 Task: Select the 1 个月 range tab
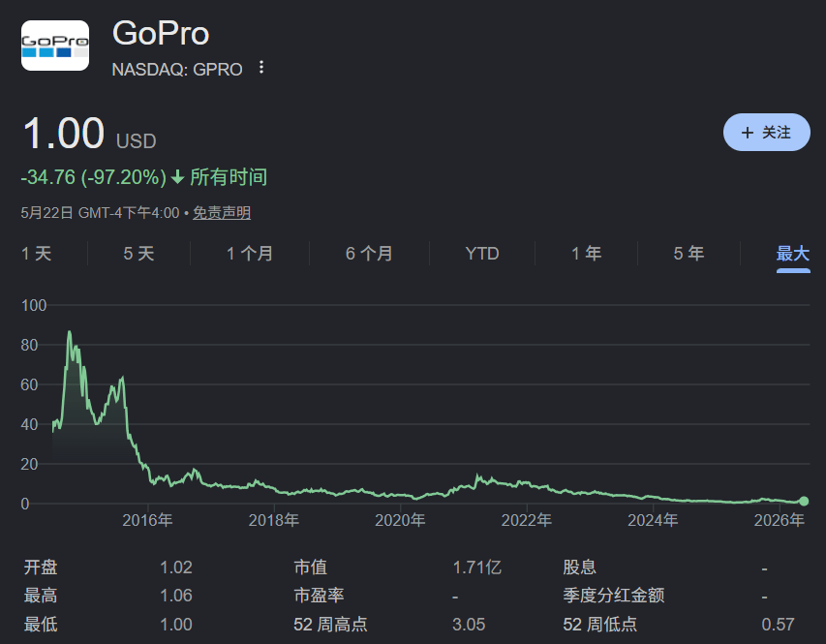250,254
